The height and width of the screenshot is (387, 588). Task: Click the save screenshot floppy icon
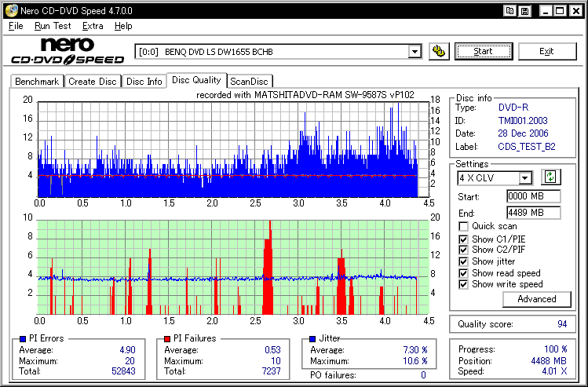525,11
